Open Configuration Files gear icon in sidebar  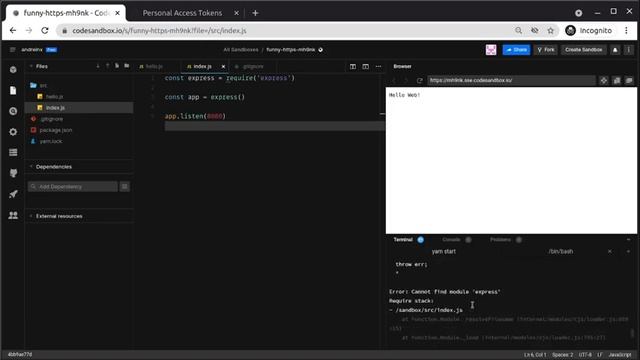pyautogui.click(x=13, y=132)
